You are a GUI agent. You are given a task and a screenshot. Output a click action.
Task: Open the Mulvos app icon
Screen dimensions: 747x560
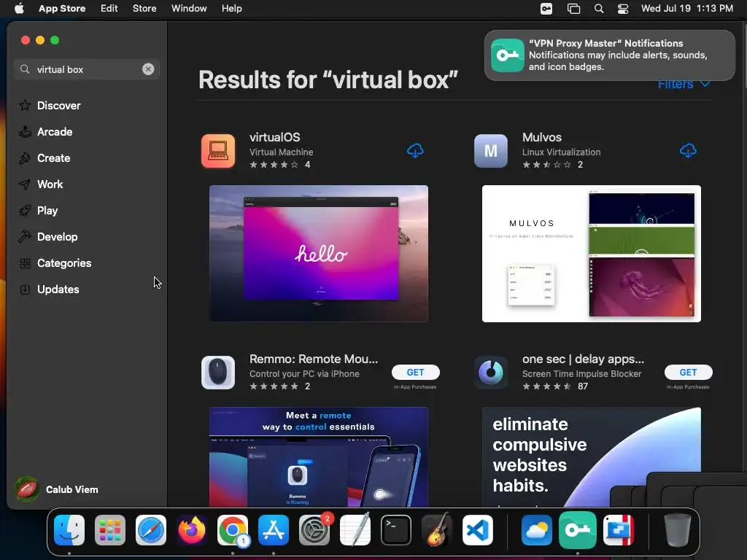click(x=491, y=151)
